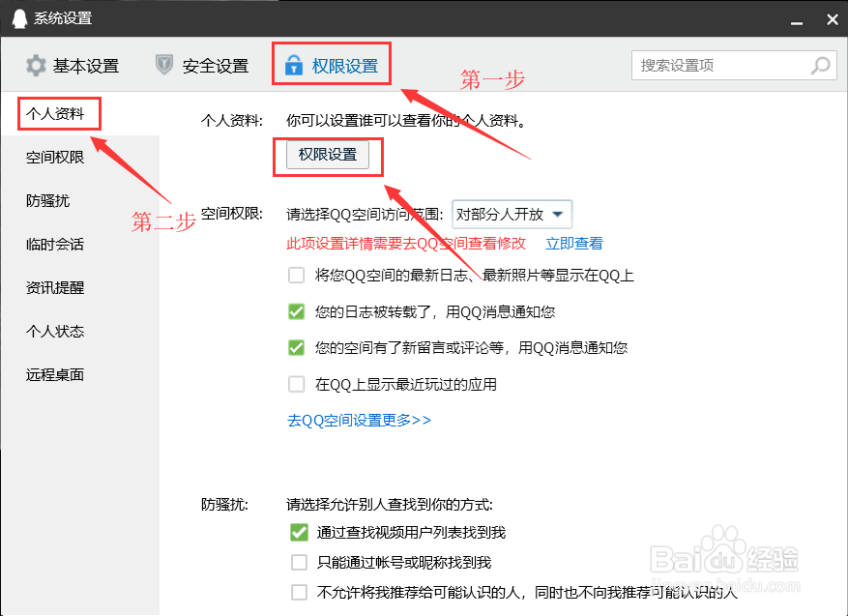Click the gear icon beside 基本设置
The width and height of the screenshot is (848, 616).
coord(36,65)
